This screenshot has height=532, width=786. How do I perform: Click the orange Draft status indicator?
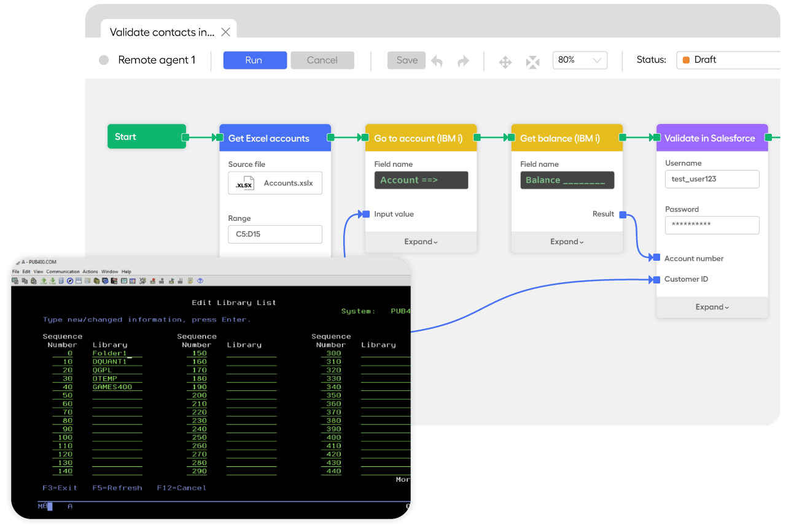(686, 60)
